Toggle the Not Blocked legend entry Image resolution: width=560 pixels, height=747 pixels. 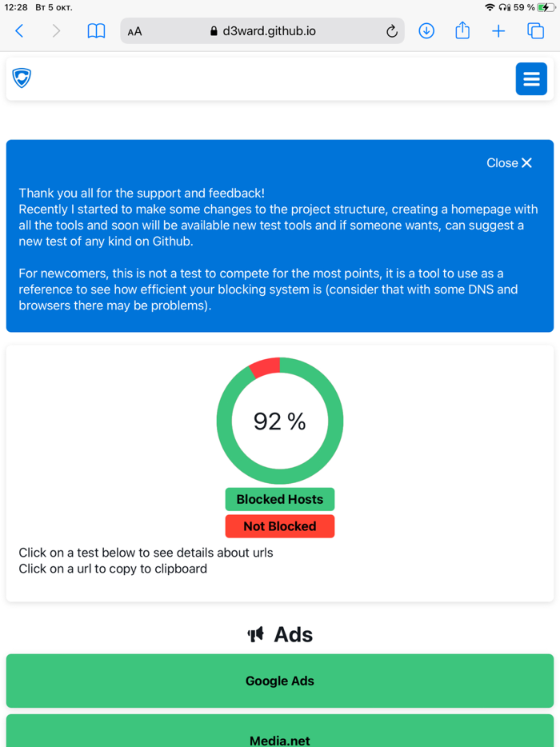(279, 526)
